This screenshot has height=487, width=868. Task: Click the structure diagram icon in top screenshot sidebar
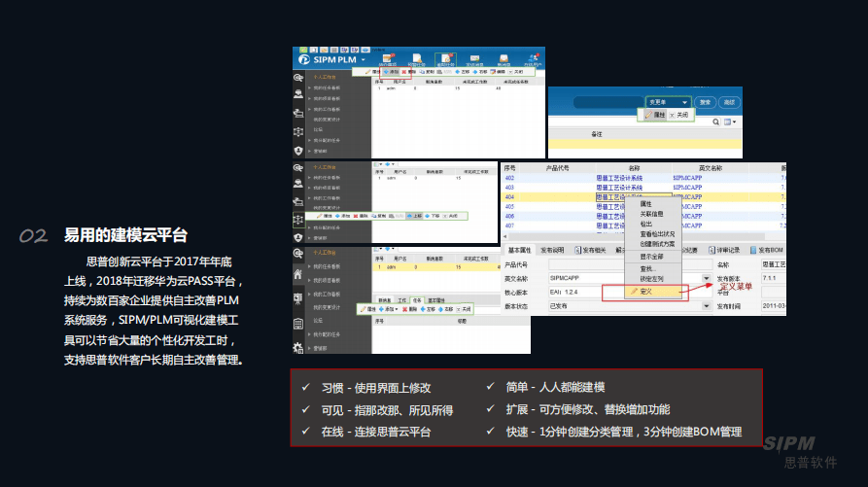298,131
